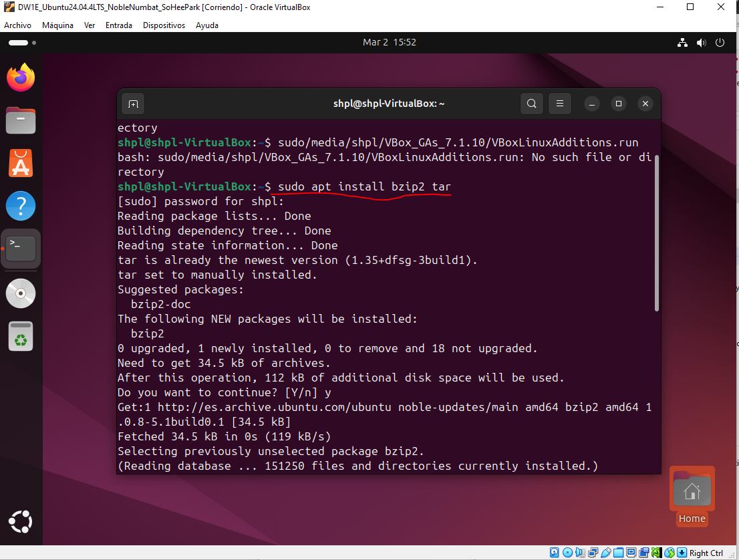Click the VirtualBox network indicator in the status bar
Image resolution: width=739 pixels, height=560 pixels.
point(593,553)
